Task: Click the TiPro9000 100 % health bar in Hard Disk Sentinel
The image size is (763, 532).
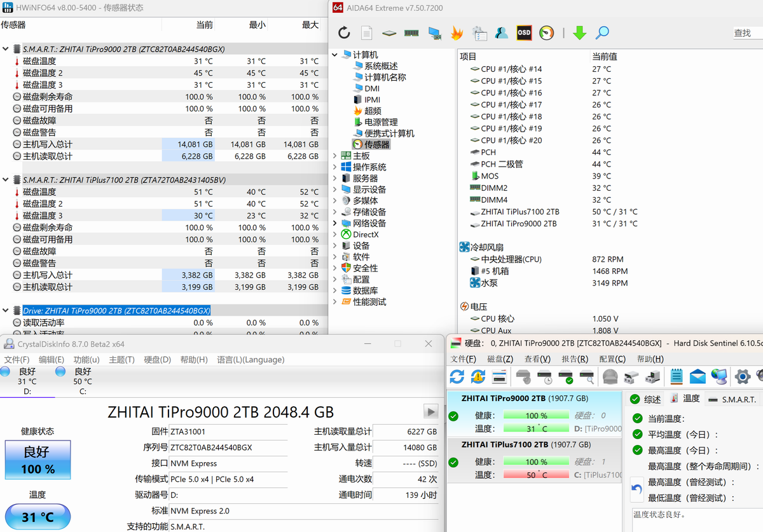Action: coord(536,416)
